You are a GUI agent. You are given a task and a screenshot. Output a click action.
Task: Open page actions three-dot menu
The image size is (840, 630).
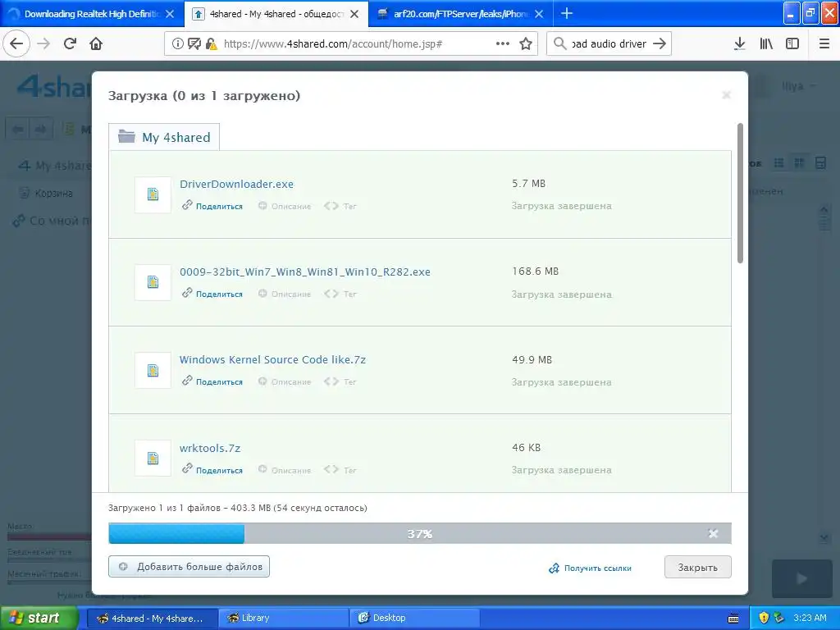pyautogui.click(x=503, y=43)
